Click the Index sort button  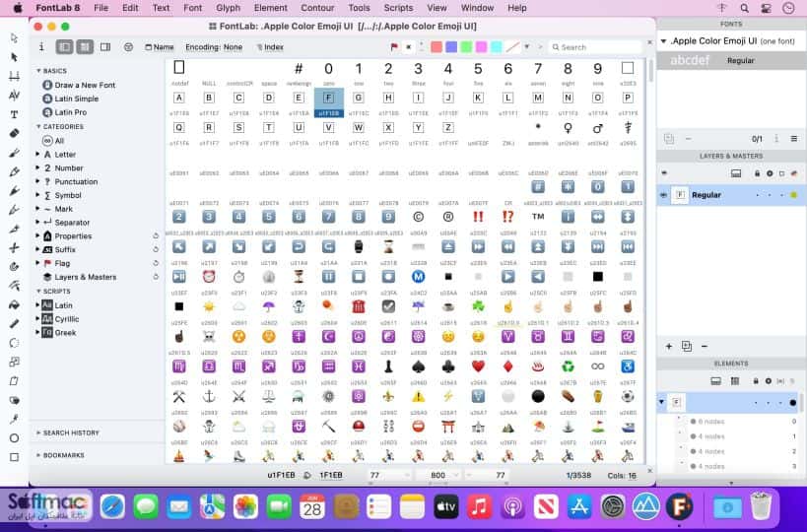point(270,47)
